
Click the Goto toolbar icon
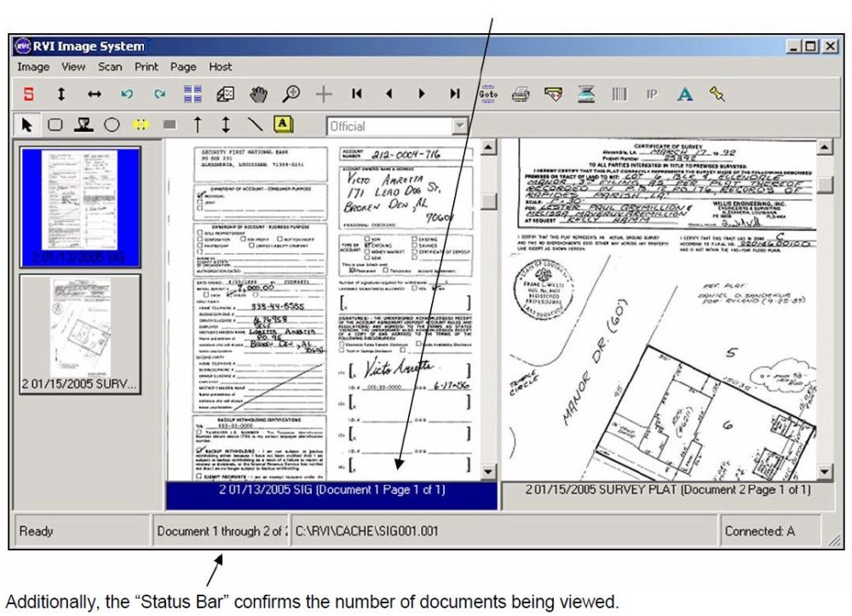click(x=489, y=96)
